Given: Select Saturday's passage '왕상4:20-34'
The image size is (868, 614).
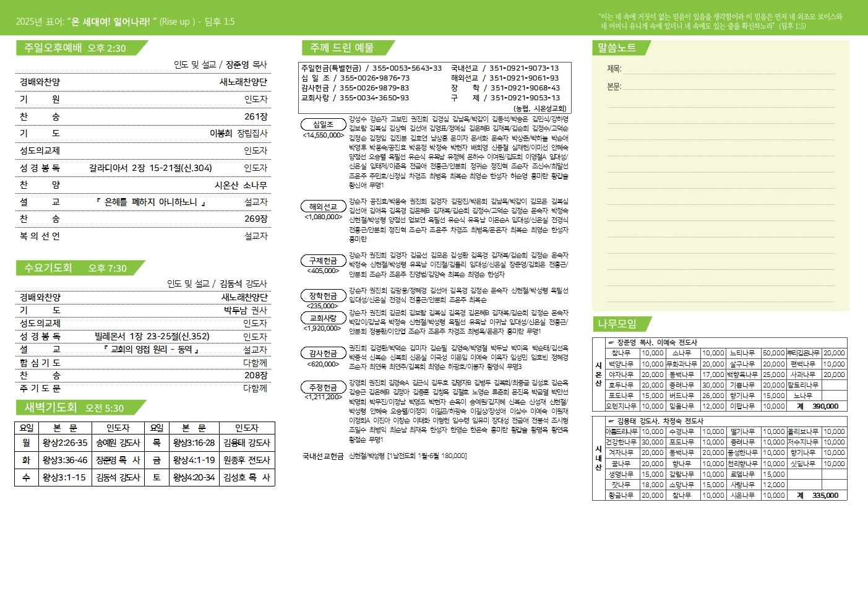Looking at the screenshot, I should [194, 477].
